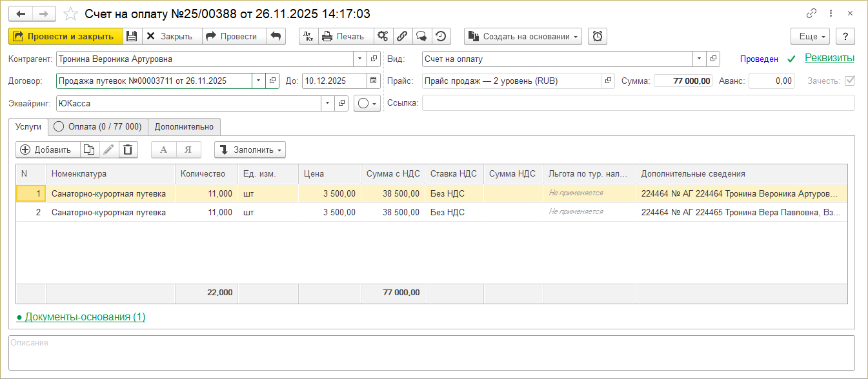This screenshot has width=868, height=379.
Task: Click the Ссылка input field
Action: (x=638, y=102)
